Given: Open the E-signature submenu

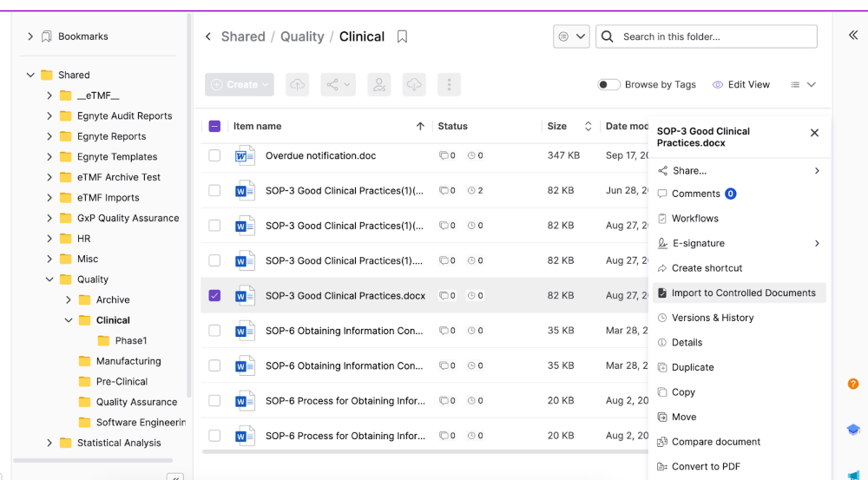Looking at the screenshot, I should [x=739, y=243].
